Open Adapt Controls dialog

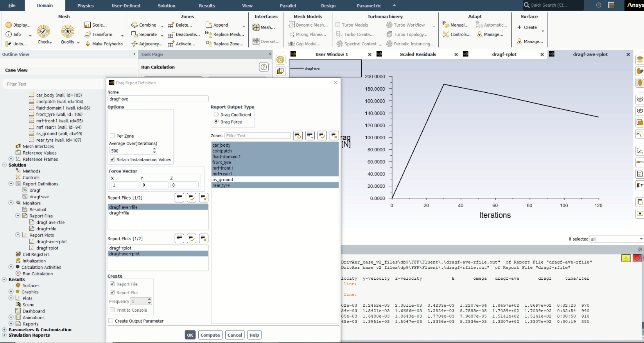point(457,34)
